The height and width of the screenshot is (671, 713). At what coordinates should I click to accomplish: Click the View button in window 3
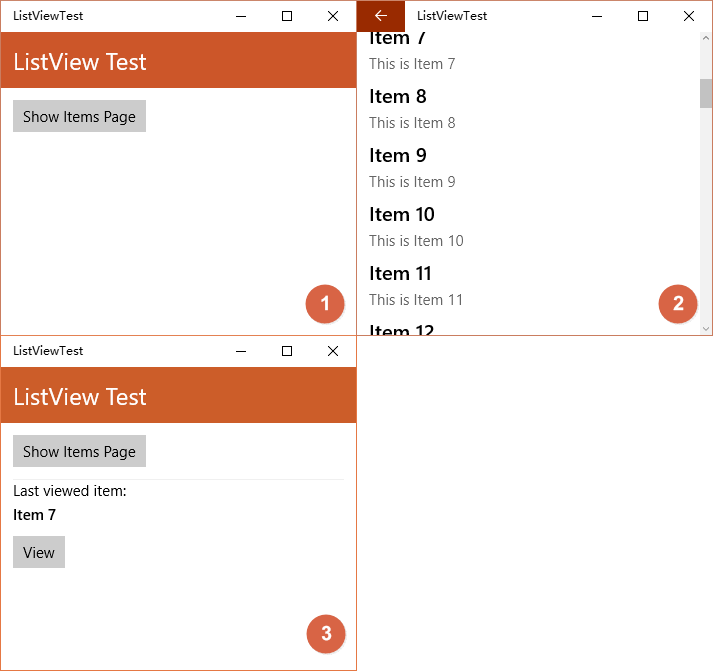(x=39, y=552)
